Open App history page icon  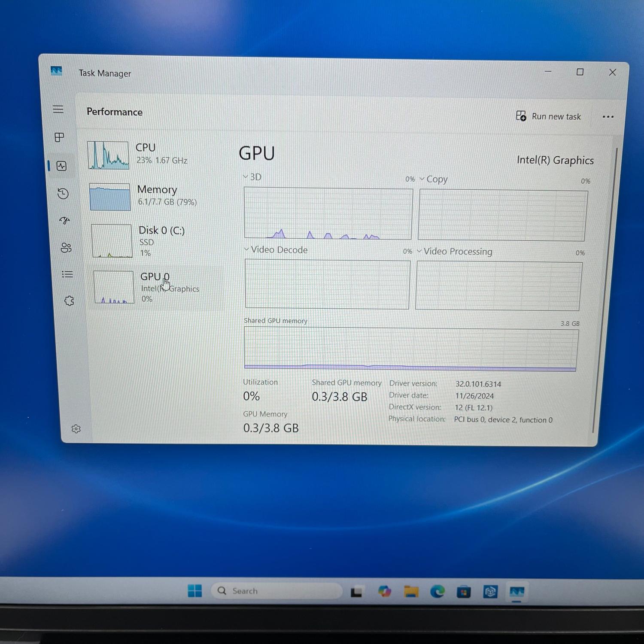pos(63,194)
